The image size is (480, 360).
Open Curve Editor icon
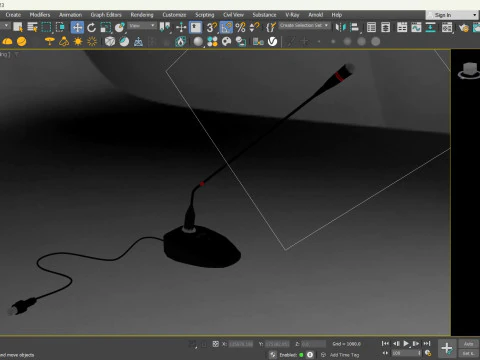click(x=416, y=27)
